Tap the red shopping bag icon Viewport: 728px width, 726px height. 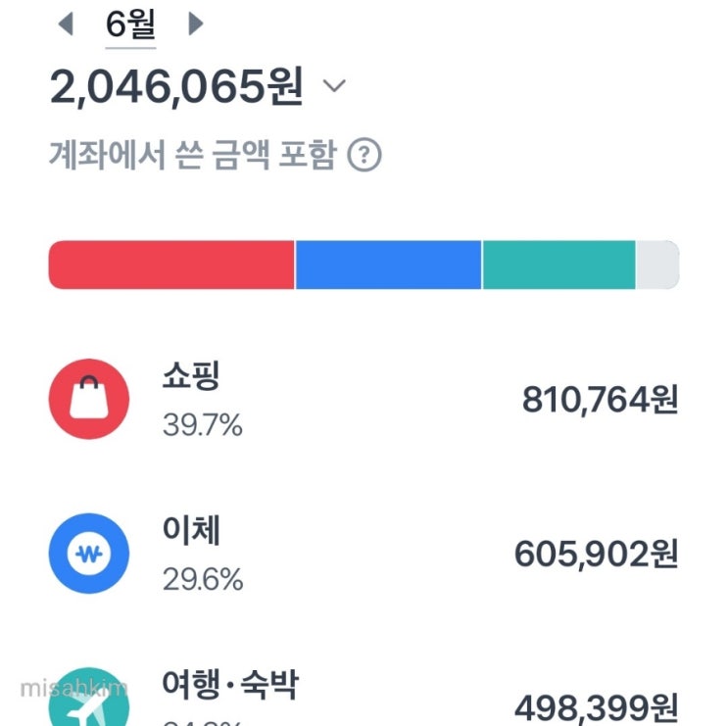point(89,399)
